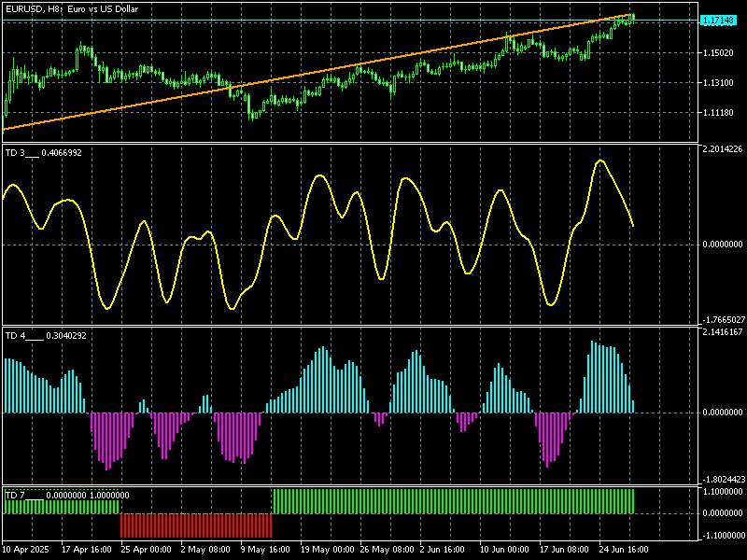Click the time axis label 2 Jun 16:00
Image resolution: width=747 pixels, height=560 pixels.
tap(442, 550)
